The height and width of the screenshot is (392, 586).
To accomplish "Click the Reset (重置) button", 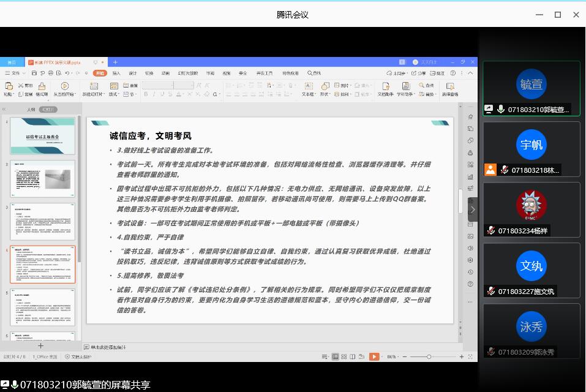I will 131,86.
